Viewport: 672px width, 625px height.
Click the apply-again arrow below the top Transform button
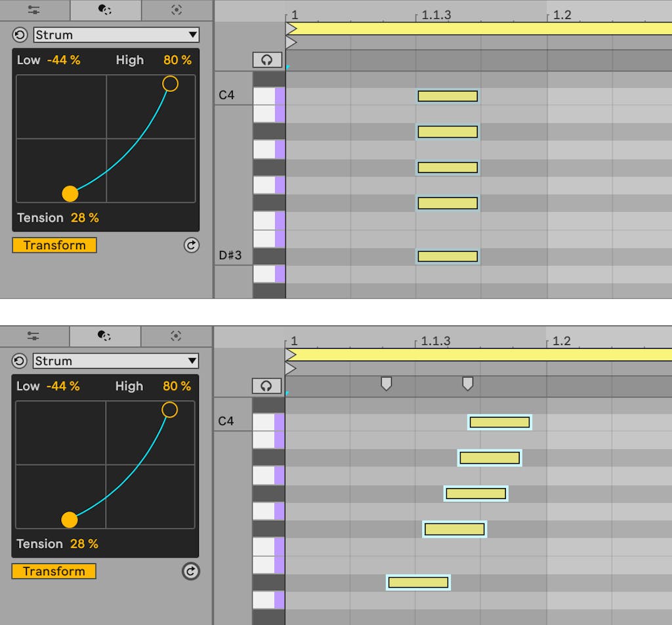191,245
